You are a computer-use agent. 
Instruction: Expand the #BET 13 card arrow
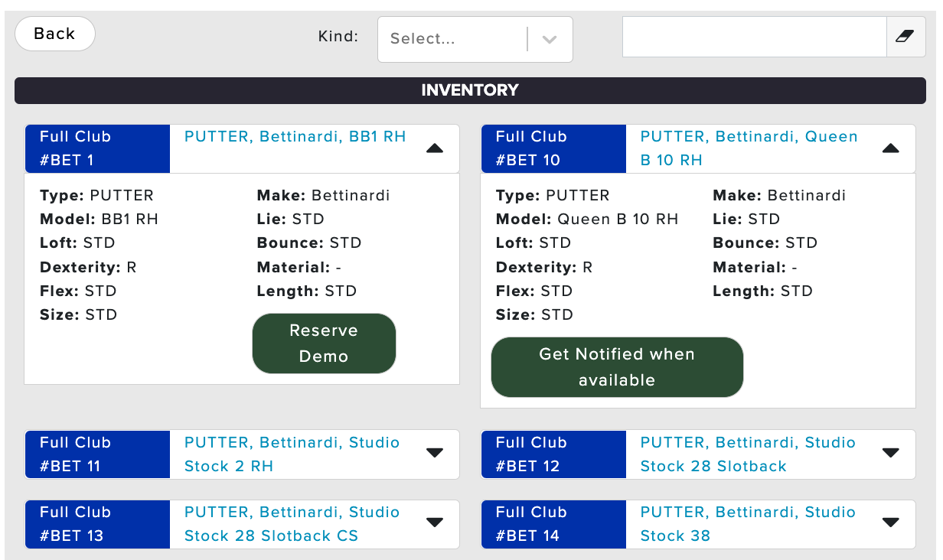[x=435, y=523]
